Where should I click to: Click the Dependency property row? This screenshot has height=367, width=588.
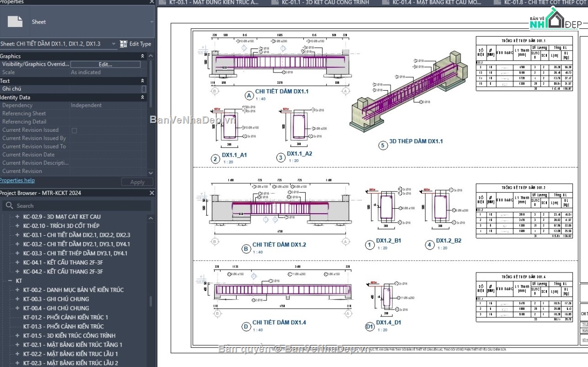coord(73,105)
